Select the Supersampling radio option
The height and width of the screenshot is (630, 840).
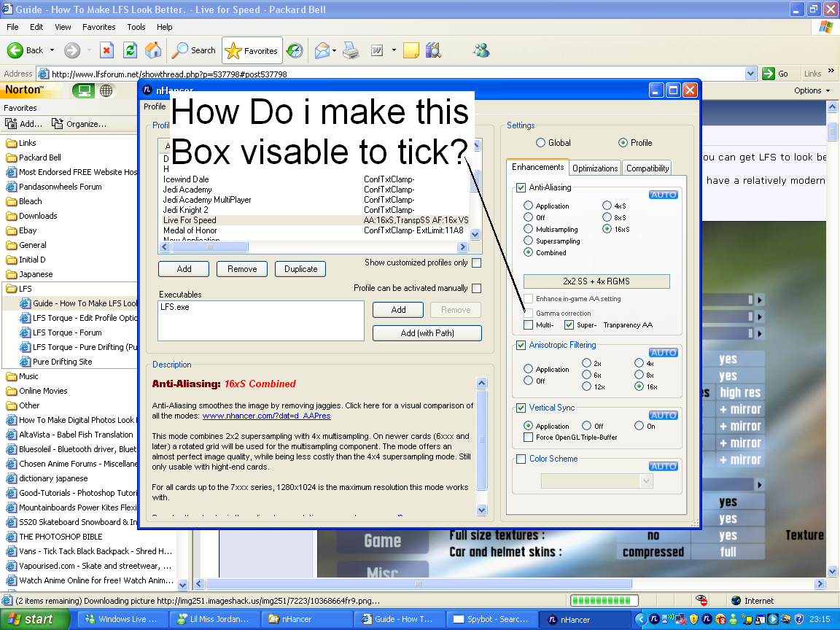[528, 241]
